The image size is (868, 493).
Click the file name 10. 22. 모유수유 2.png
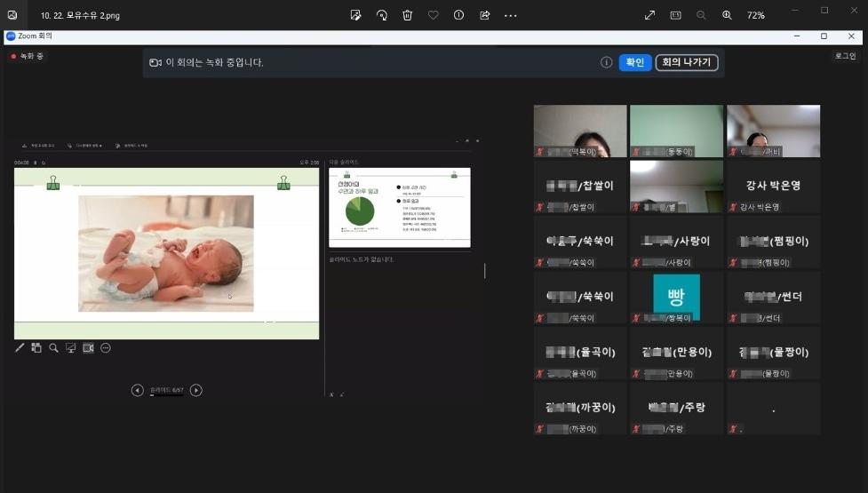[80, 15]
